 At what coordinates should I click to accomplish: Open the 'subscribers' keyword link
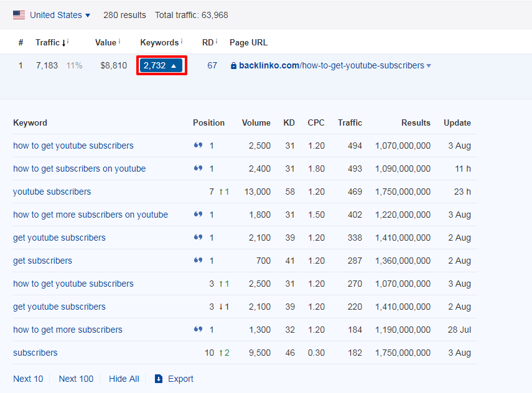click(35, 353)
